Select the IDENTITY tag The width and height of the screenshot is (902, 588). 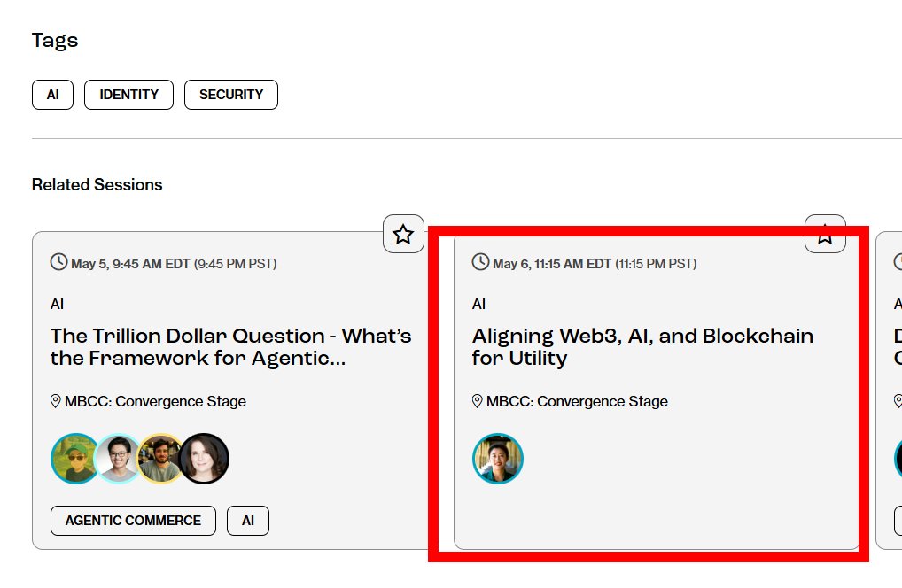128,95
